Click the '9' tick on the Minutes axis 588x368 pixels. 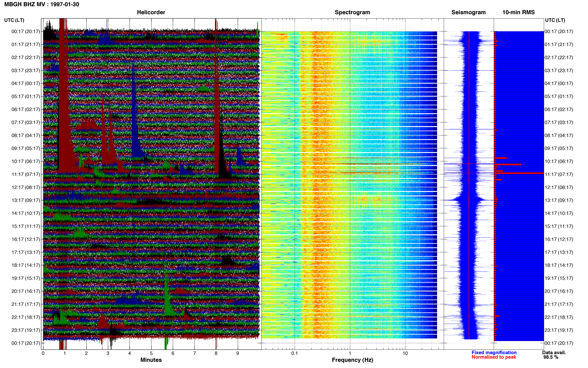(x=238, y=353)
